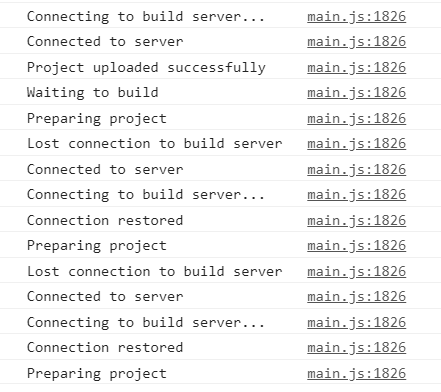Select the 'Project uploaded successfully' log message

(146, 67)
